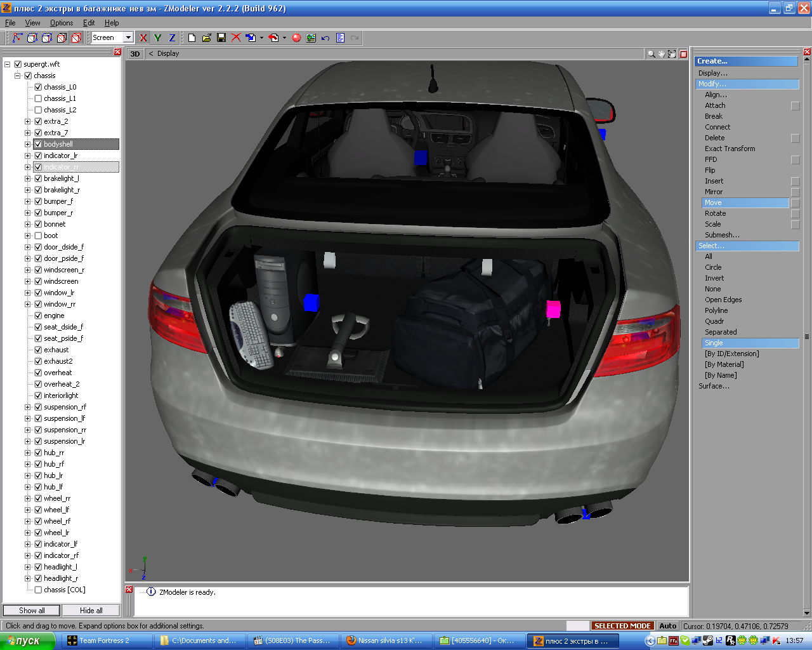
Task: Select the viewport pan hand tool
Action: pos(661,54)
